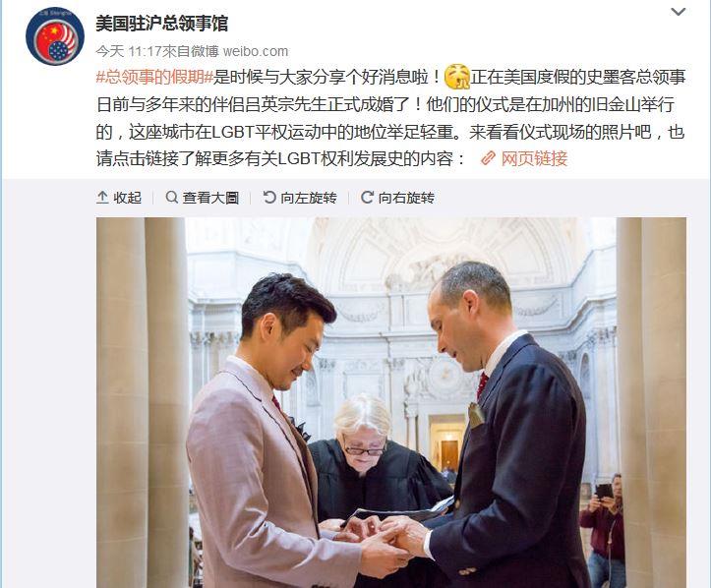Open the 网页链接 web link

tap(534, 158)
